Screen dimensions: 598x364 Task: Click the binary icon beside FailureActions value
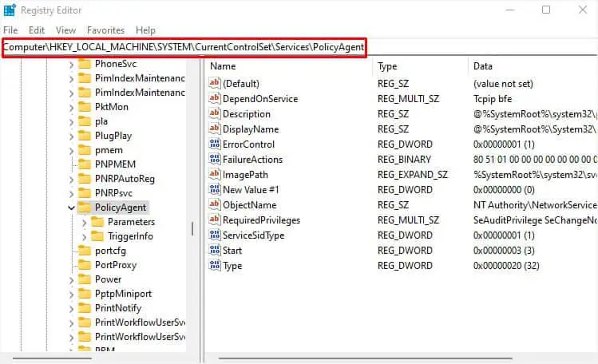coord(214,159)
